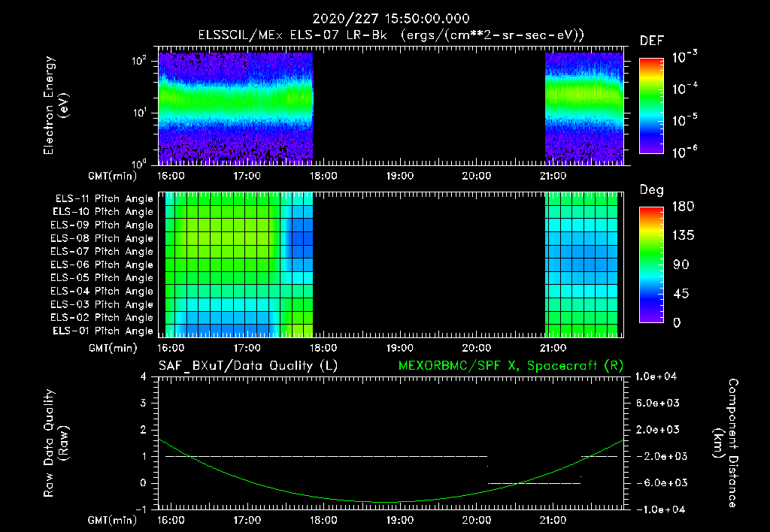Click the -1 data quality tick label
The width and height of the screenshot is (770, 532).
coord(141,509)
